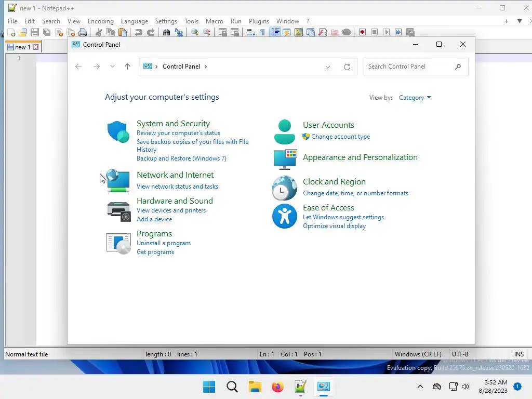Open the Plugins menu in Notepad++
532x399 pixels.
(x=259, y=21)
